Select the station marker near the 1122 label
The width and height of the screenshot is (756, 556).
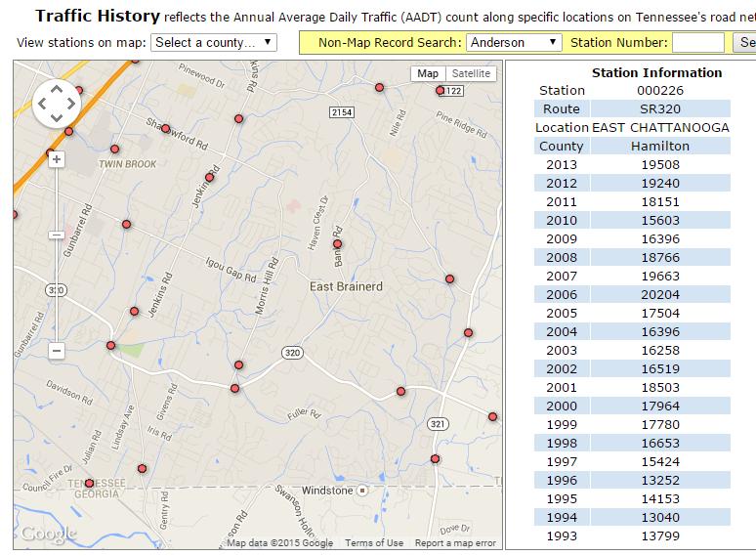[x=440, y=90]
